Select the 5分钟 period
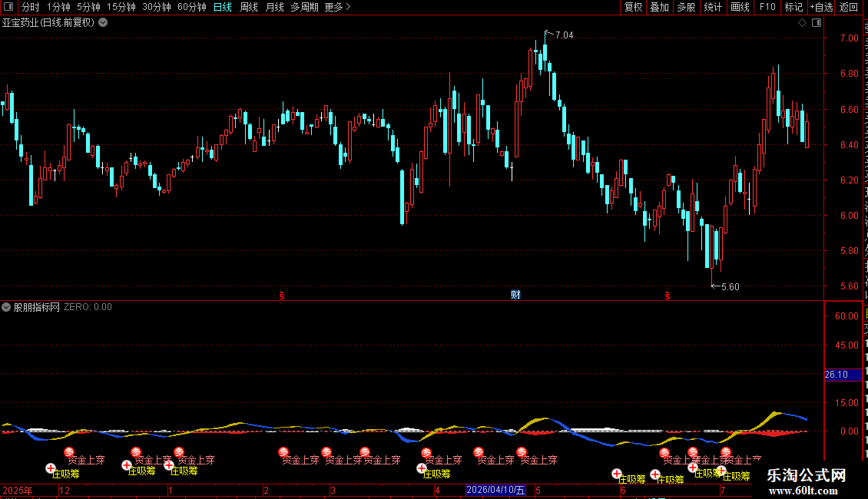 (x=88, y=7)
